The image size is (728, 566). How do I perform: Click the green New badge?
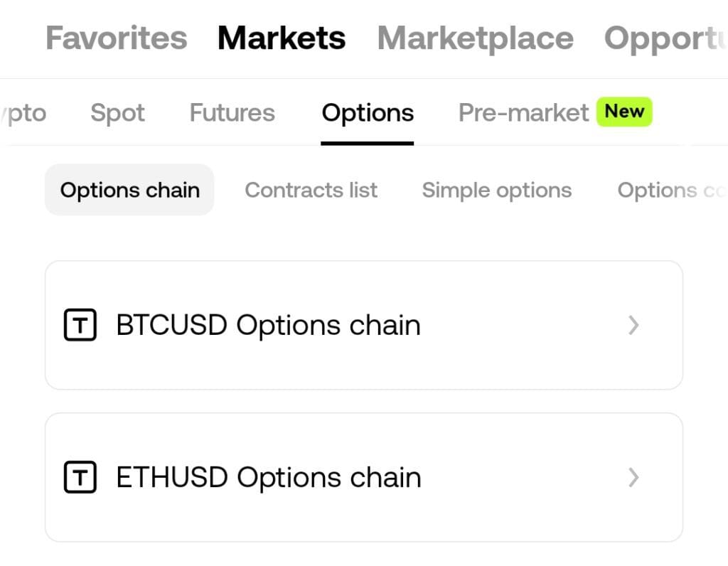[x=624, y=112]
